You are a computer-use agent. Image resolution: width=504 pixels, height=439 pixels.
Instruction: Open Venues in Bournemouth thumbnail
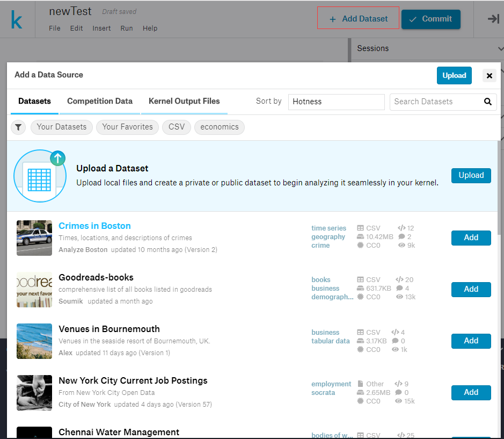34,341
